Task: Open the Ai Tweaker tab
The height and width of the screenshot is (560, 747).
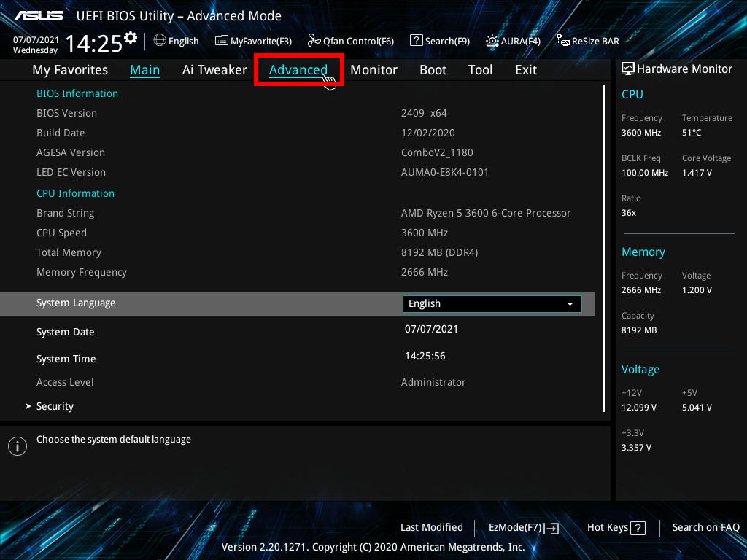Action: coord(214,70)
